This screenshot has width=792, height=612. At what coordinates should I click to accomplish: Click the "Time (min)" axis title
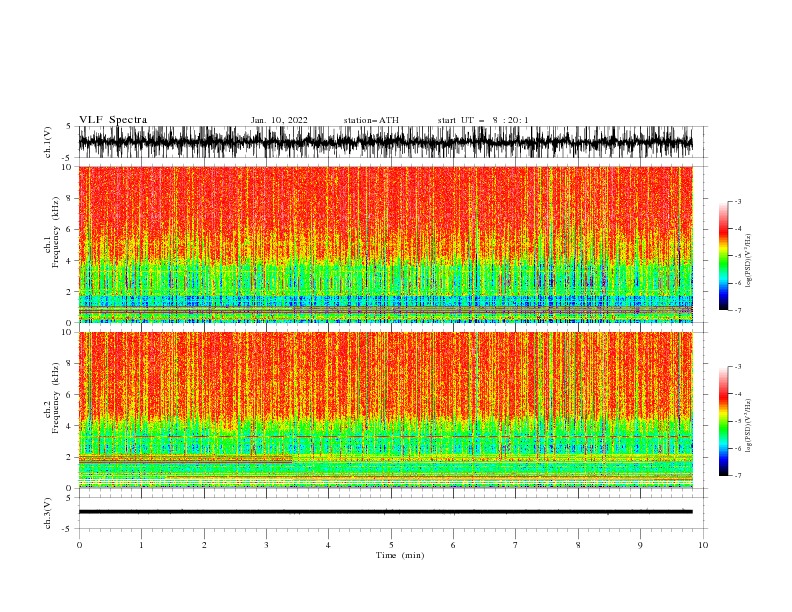tap(400, 555)
